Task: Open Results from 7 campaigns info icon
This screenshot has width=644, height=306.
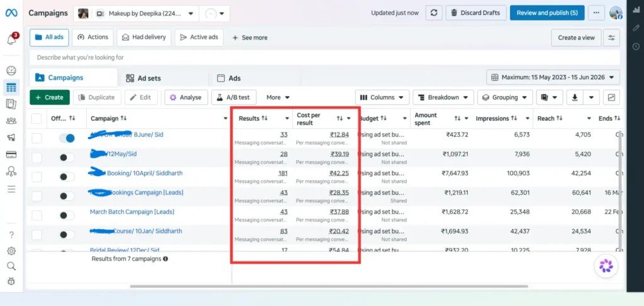Action: click(x=165, y=259)
